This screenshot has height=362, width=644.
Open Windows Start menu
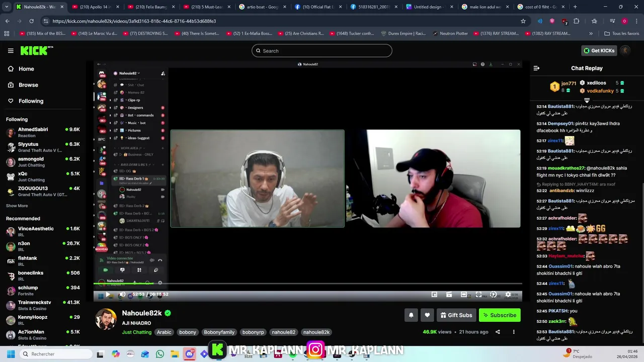11,354
